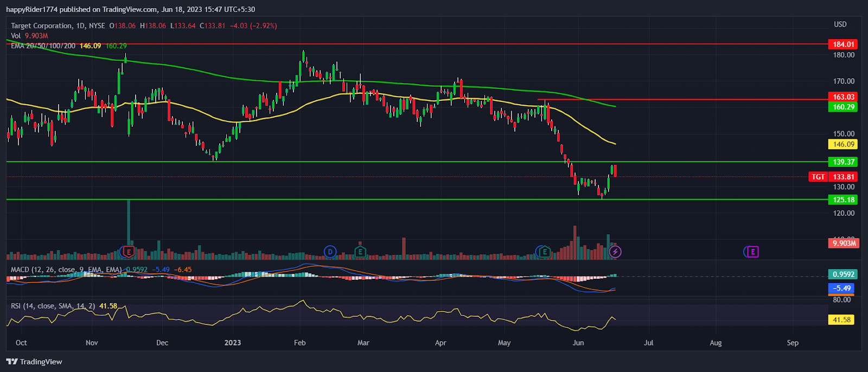This screenshot has height=372, width=868.
Task: Click the 41.58 RSI value label
Action: point(842,320)
